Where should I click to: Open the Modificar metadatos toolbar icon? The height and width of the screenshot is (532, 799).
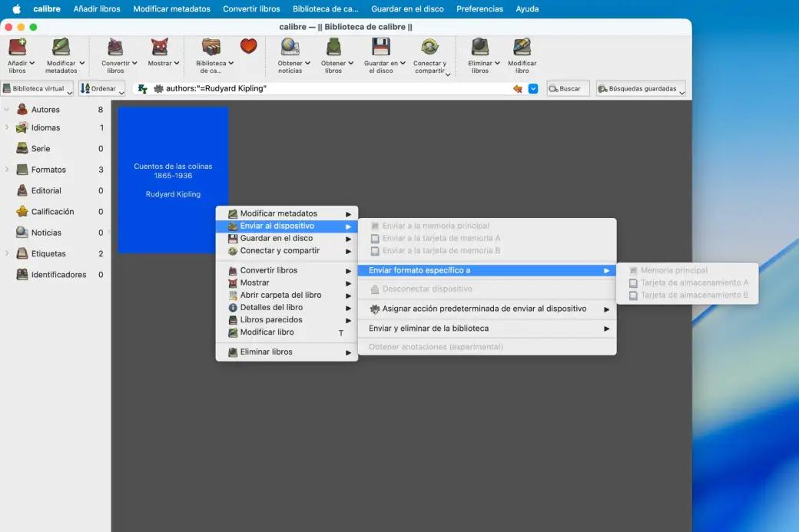click(x=61, y=48)
